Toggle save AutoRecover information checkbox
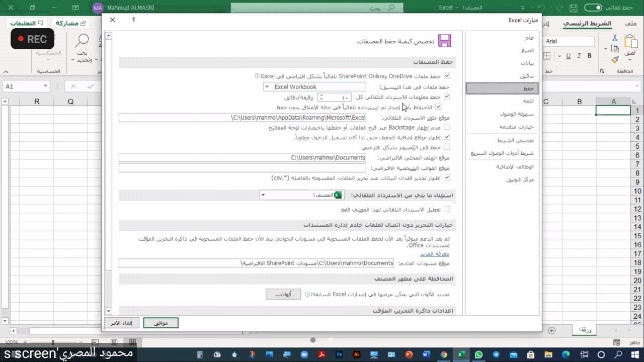The width and height of the screenshot is (644, 362). [x=447, y=97]
